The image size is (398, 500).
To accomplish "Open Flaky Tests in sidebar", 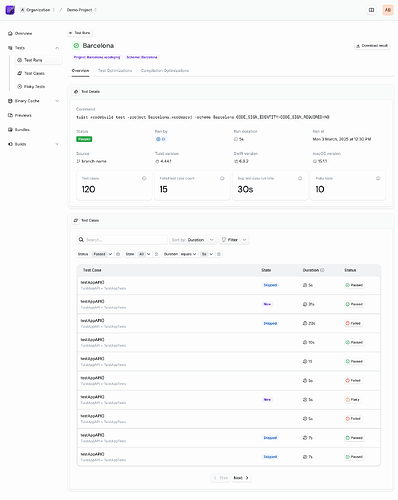I will tap(34, 86).
